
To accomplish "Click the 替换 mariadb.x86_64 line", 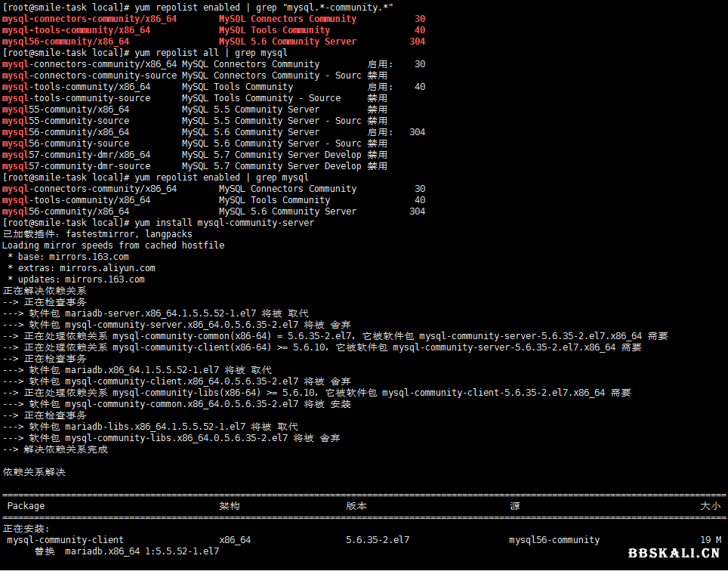I will (126, 551).
